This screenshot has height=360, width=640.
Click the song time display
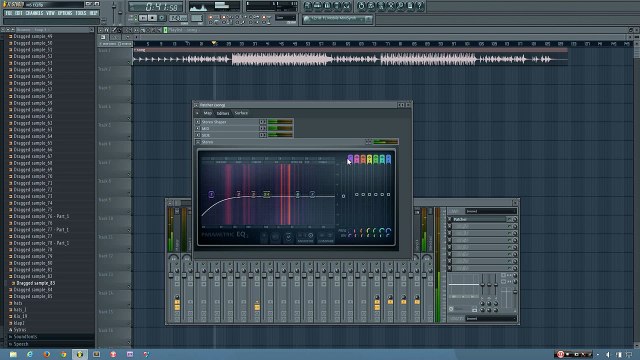pyautogui.click(x=156, y=7)
